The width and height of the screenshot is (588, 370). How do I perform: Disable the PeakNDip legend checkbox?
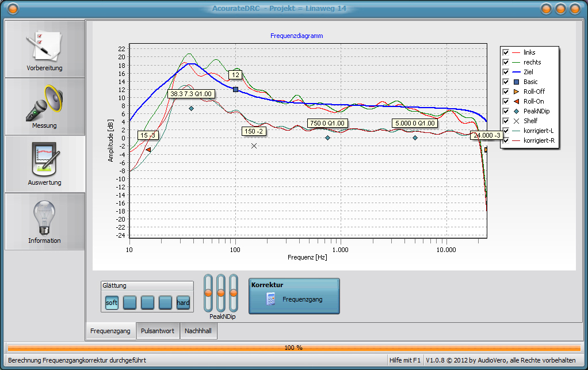click(506, 111)
